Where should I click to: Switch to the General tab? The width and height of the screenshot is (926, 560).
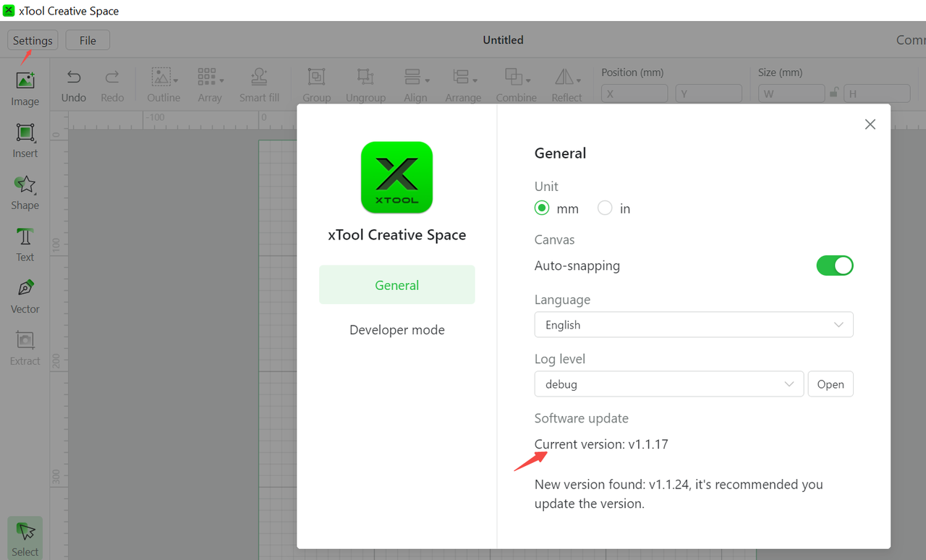click(397, 285)
